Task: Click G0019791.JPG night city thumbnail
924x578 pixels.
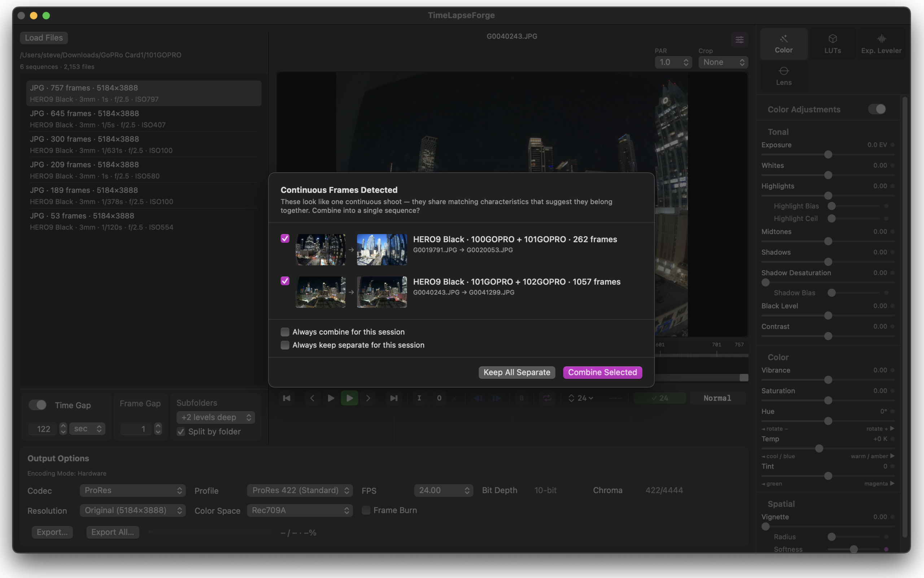Action: [x=321, y=250]
